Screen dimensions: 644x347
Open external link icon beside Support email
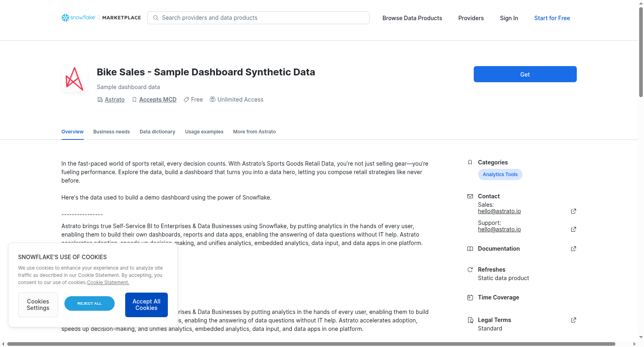[574, 229]
